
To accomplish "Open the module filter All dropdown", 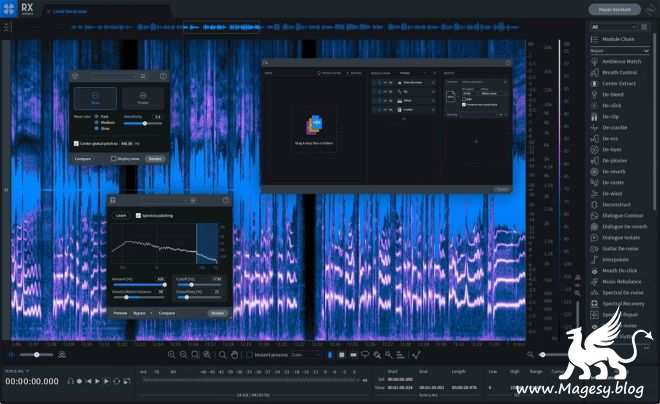I will [x=614, y=27].
